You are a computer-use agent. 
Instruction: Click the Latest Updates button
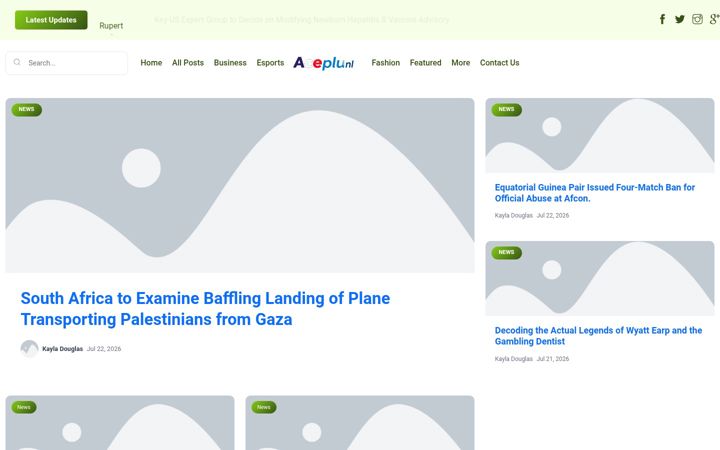coord(51,20)
